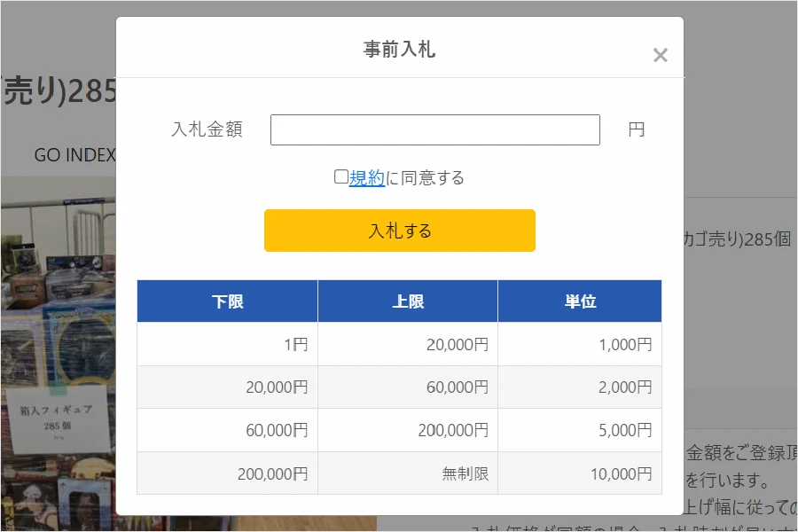The image size is (798, 532).
Task: Close the 事前入札 bidding dialog
Action: 660,55
